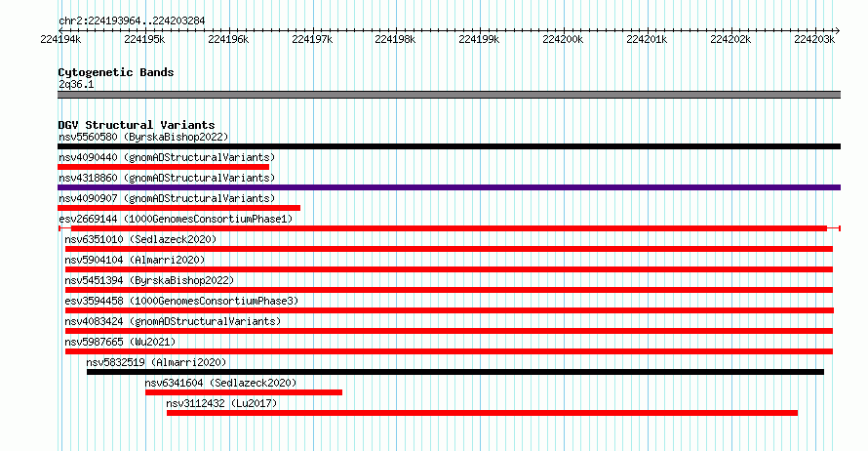Click the nsv5904104 red variant bar
Screen dimensions: 868x451
449,269
